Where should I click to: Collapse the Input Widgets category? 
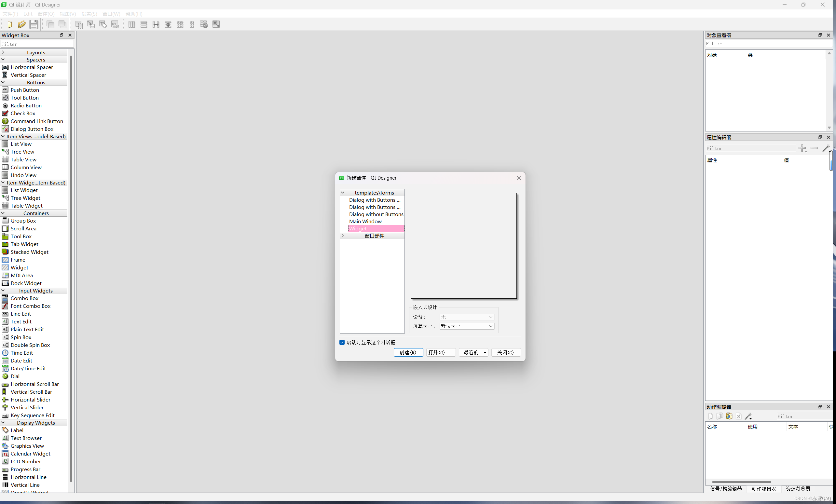3,290
